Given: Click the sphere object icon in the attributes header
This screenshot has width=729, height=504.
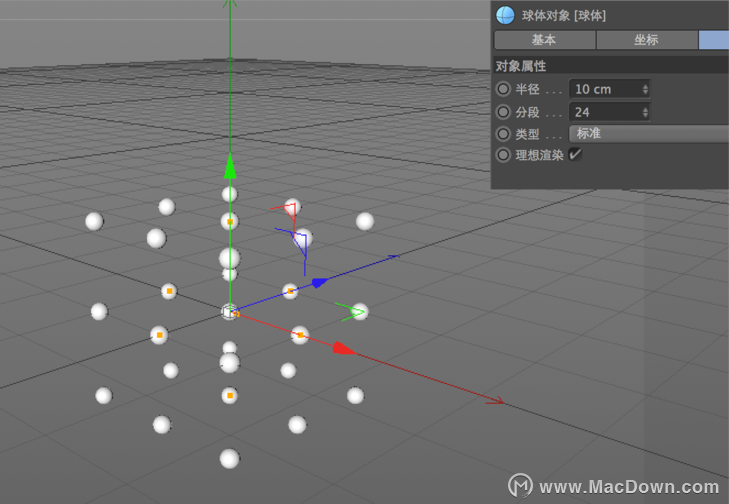Looking at the screenshot, I should point(505,15).
